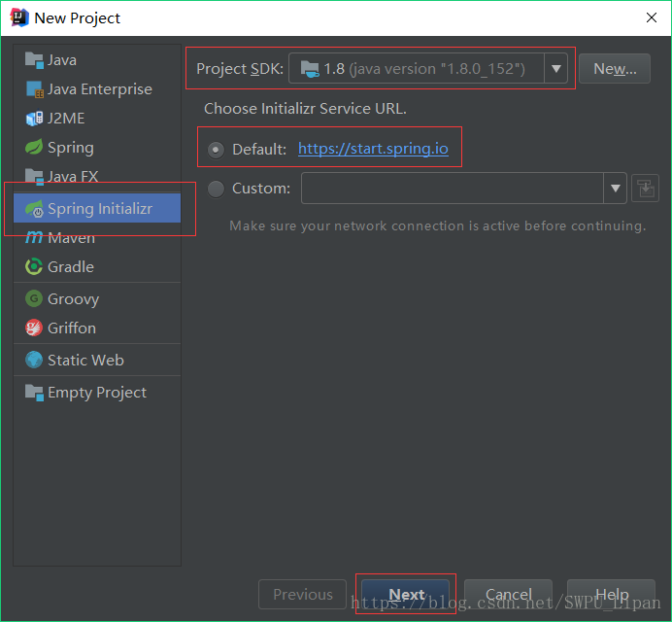Click the Empty Project folder icon
Screen dimensions: 672x622
point(34,392)
